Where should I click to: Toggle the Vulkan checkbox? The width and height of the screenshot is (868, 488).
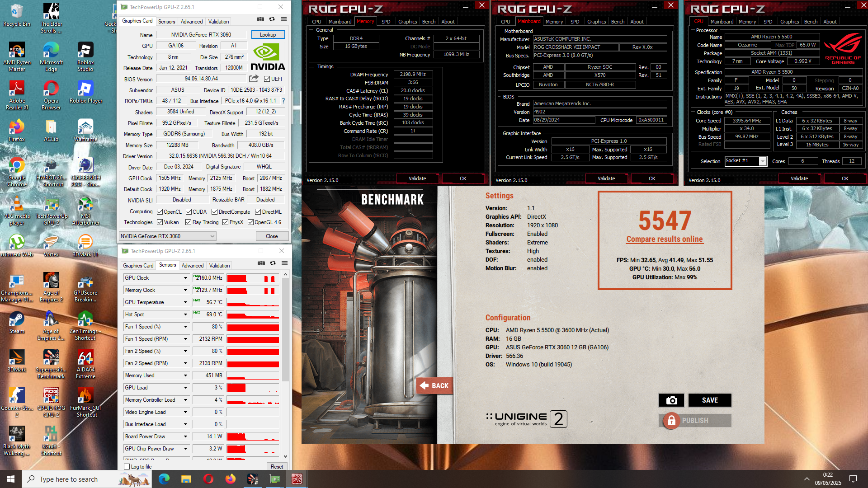160,222
